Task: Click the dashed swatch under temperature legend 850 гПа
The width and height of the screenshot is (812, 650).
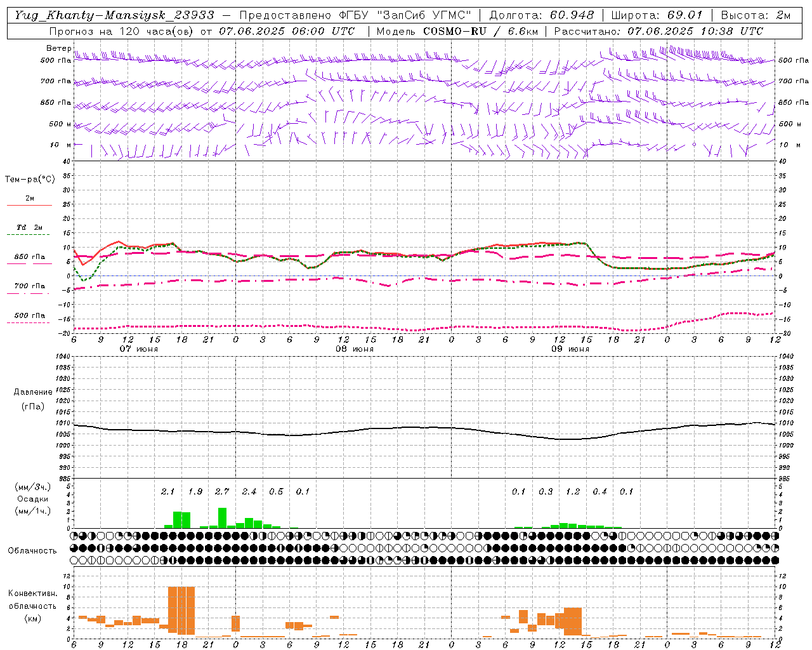Action: [x=30, y=263]
